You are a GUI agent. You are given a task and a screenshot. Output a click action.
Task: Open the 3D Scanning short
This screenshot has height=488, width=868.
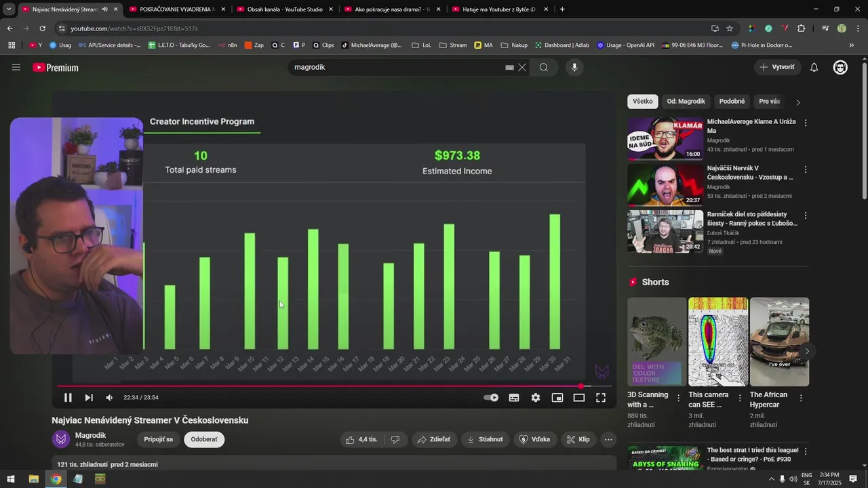click(x=656, y=342)
